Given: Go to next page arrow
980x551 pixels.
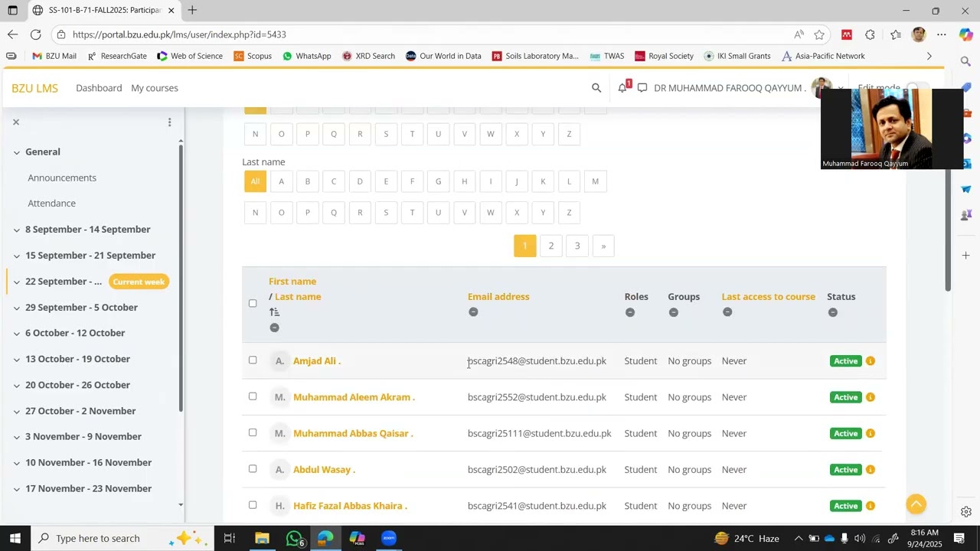Looking at the screenshot, I should (x=603, y=246).
